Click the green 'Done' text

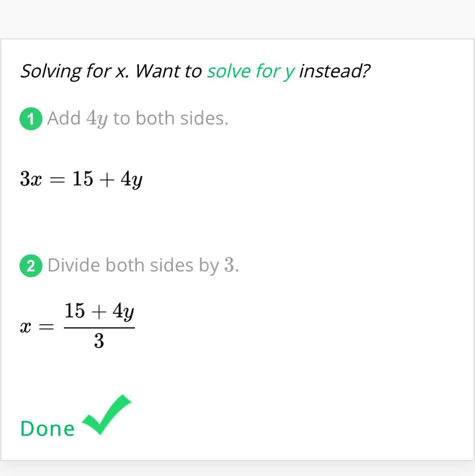point(48,429)
